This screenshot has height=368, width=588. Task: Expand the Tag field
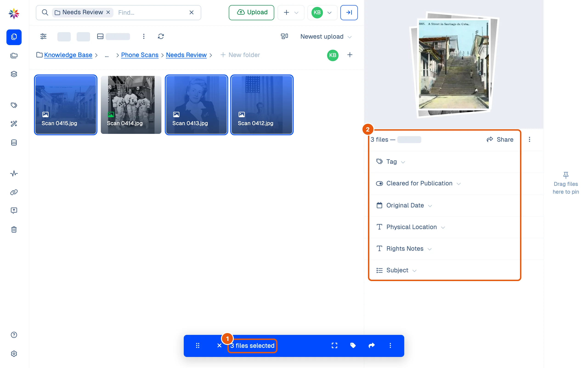(391, 162)
